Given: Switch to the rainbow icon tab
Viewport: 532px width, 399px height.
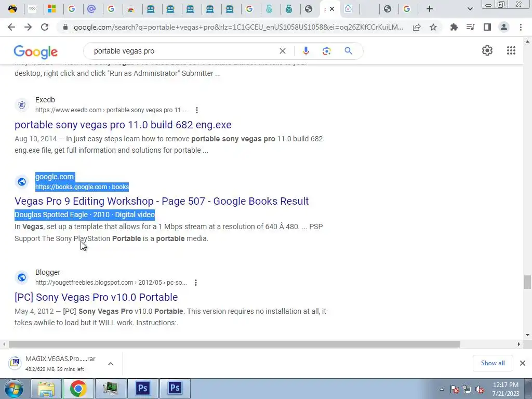Looking at the screenshot, I should (130, 9).
